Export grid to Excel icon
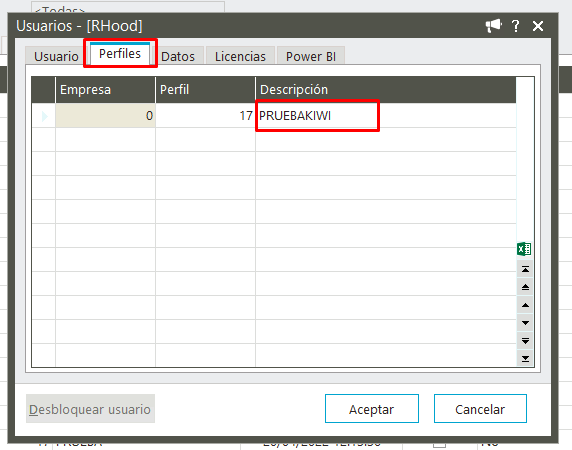This screenshot has height=450, width=572. (524, 249)
